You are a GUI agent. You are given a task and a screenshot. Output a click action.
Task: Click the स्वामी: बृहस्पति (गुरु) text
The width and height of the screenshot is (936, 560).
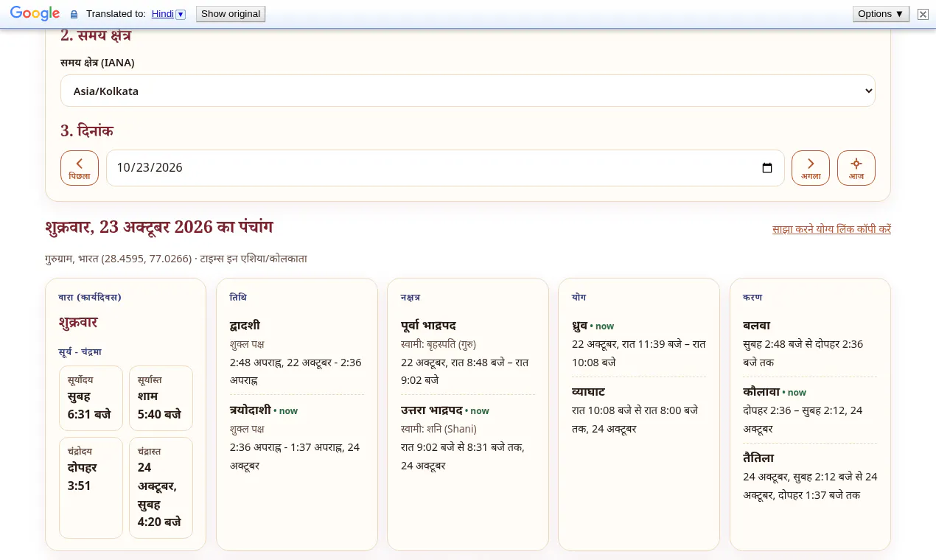click(439, 344)
